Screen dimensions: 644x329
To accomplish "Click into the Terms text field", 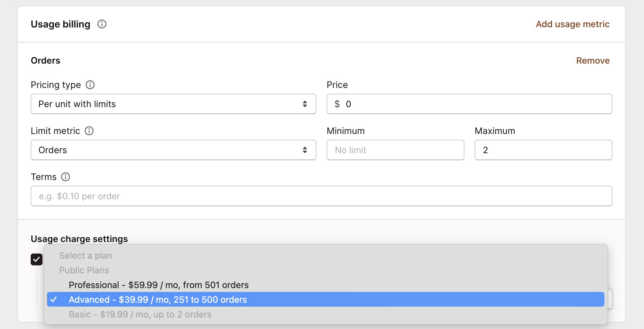I will click(321, 196).
